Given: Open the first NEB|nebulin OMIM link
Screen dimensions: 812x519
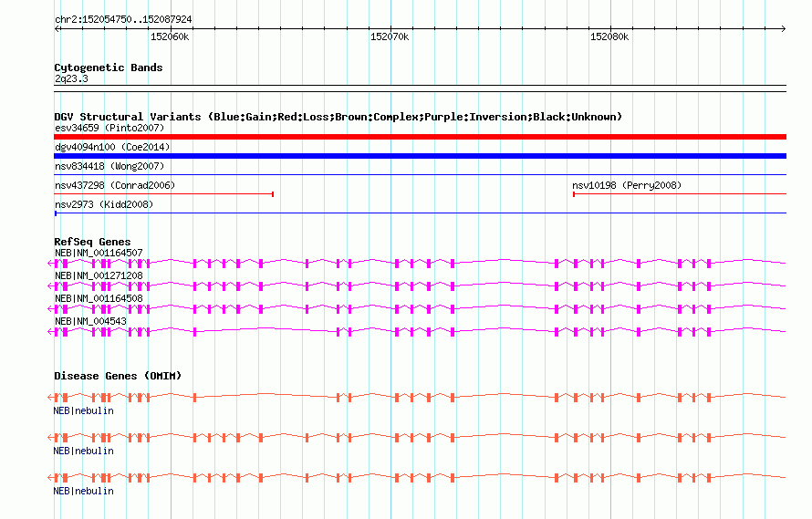Looking at the screenshot, I should (x=83, y=410).
